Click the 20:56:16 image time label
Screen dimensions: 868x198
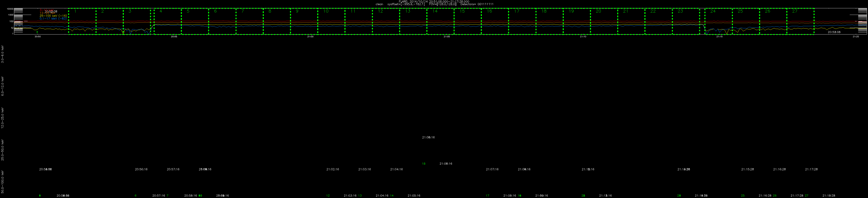pyautogui.click(x=141, y=169)
